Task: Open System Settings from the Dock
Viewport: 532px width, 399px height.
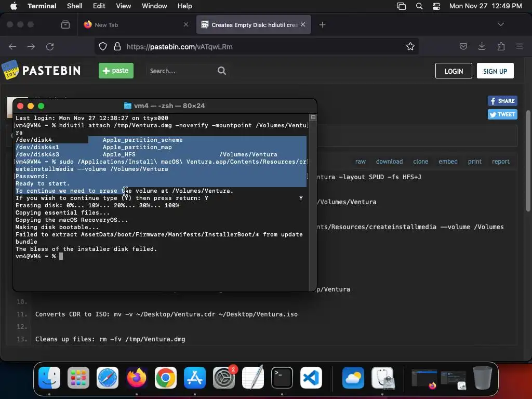Action: pos(224,378)
